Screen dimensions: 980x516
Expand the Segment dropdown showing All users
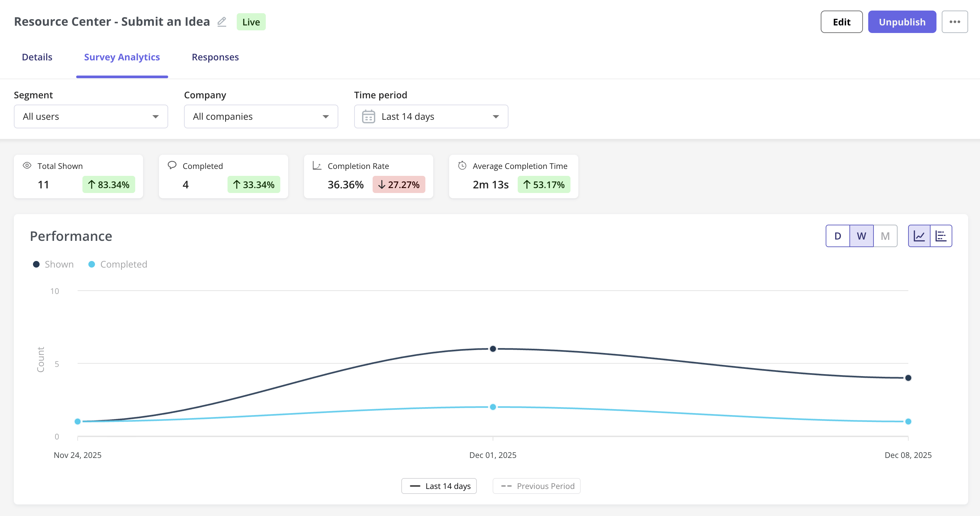tap(91, 116)
